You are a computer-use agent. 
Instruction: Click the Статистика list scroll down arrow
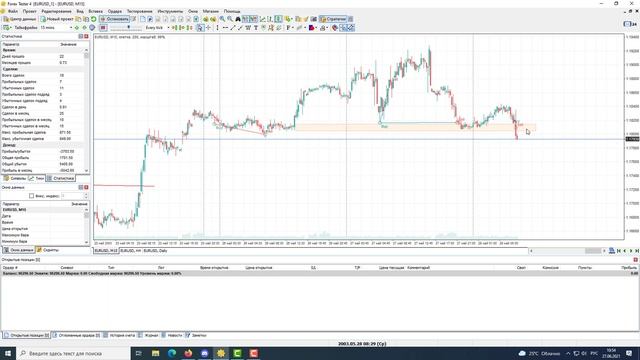click(86, 171)
